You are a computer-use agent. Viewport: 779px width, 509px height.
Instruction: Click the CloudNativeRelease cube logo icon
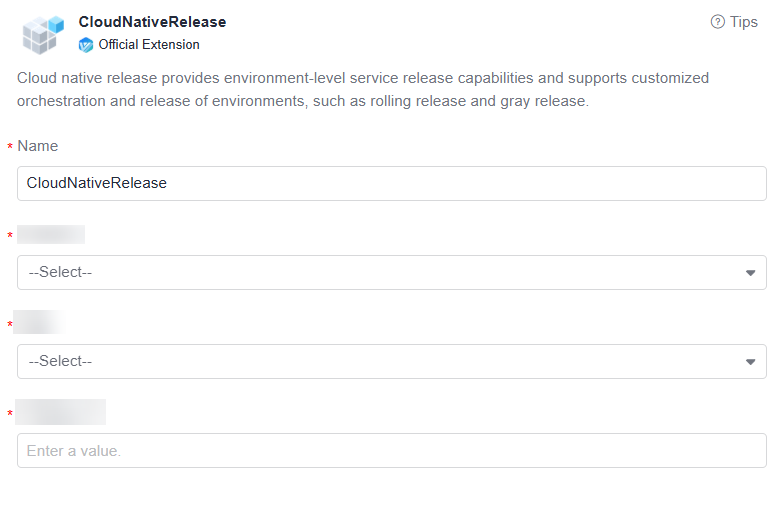coord(43,34)
